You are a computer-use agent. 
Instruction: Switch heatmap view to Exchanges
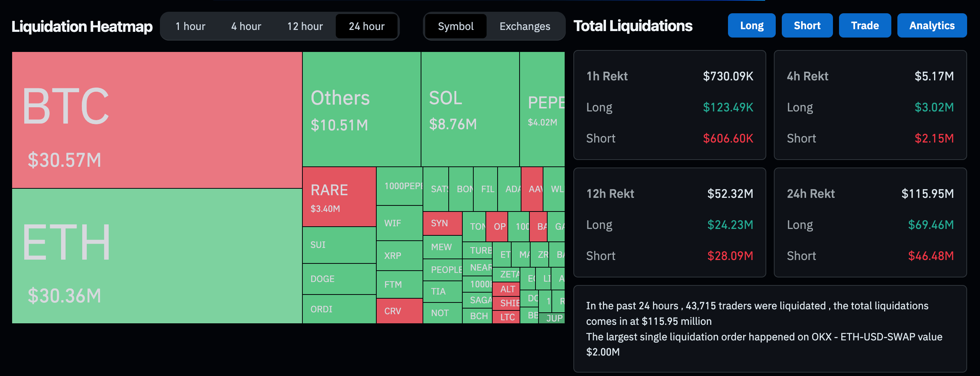(x=524, y=26)
